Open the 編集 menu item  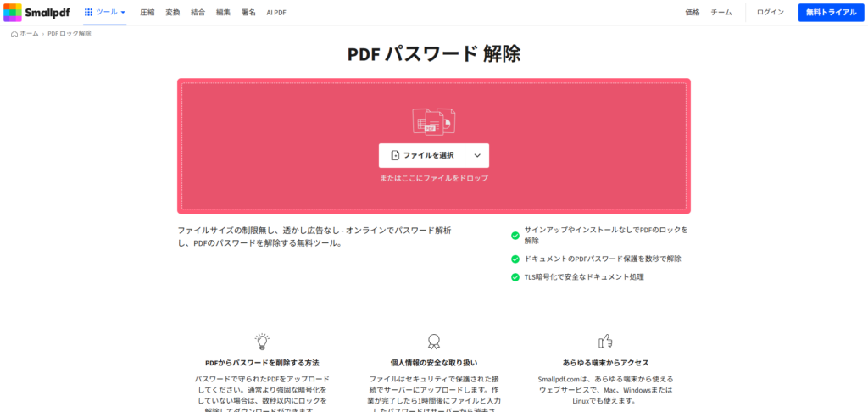click(x=223, y=12)
